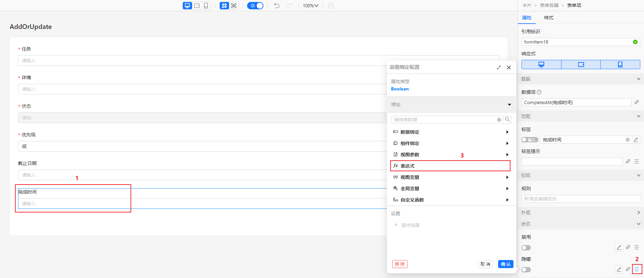Click the 新增或编辑规则 field
The height and width of the screenshot is (278, 644).
pos(581,199)
